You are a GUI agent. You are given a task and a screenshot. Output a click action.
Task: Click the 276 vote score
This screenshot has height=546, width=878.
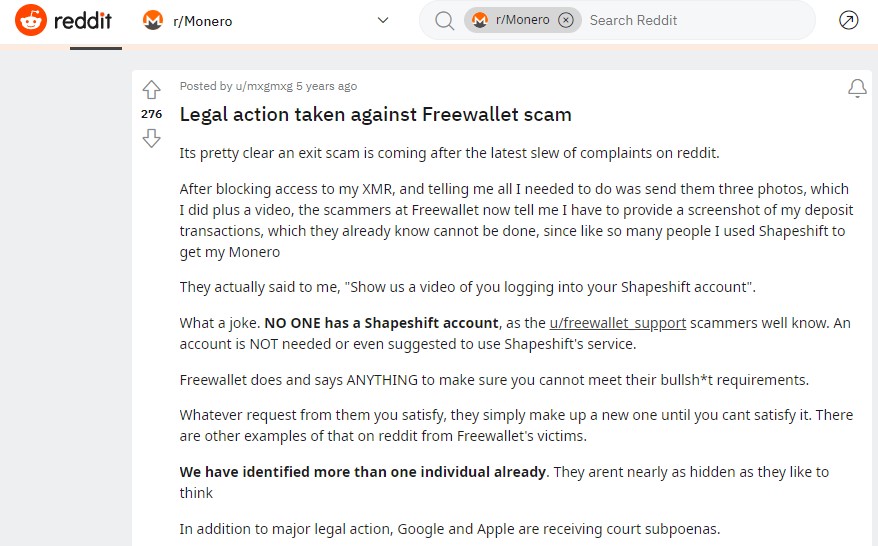tap(151, 114)
